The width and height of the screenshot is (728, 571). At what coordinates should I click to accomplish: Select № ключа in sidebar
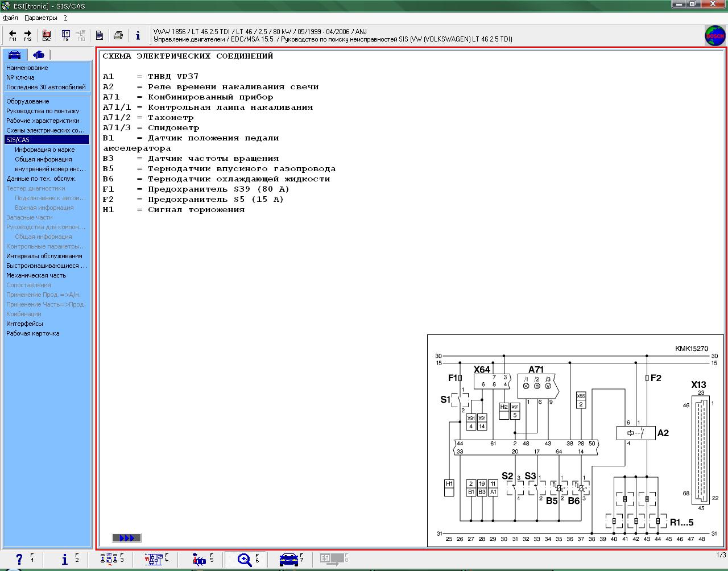pos(20,77)
